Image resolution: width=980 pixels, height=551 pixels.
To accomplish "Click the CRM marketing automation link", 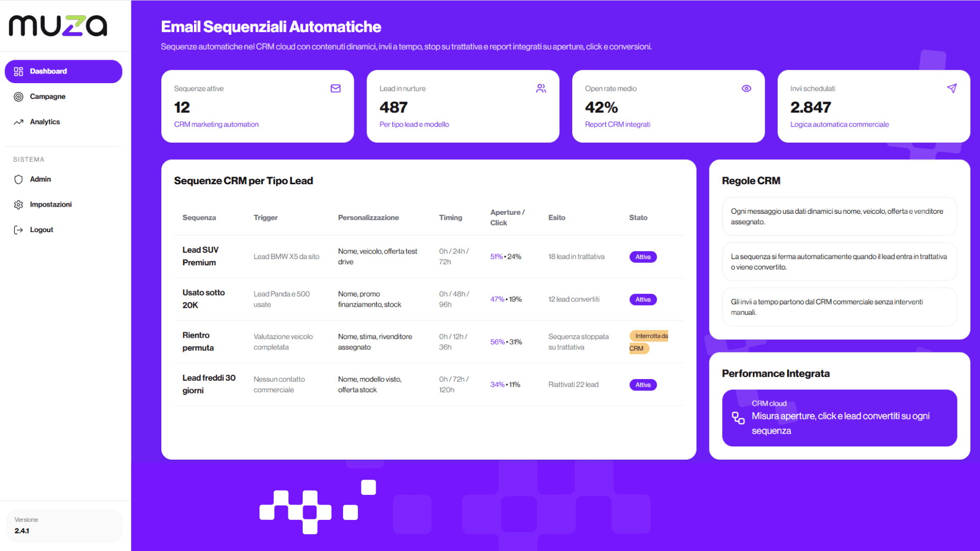I will [x=216, y=124].
